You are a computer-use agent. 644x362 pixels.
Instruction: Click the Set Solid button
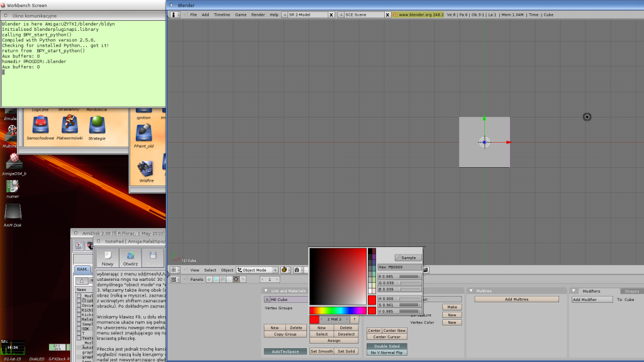(x=347, y=351)
